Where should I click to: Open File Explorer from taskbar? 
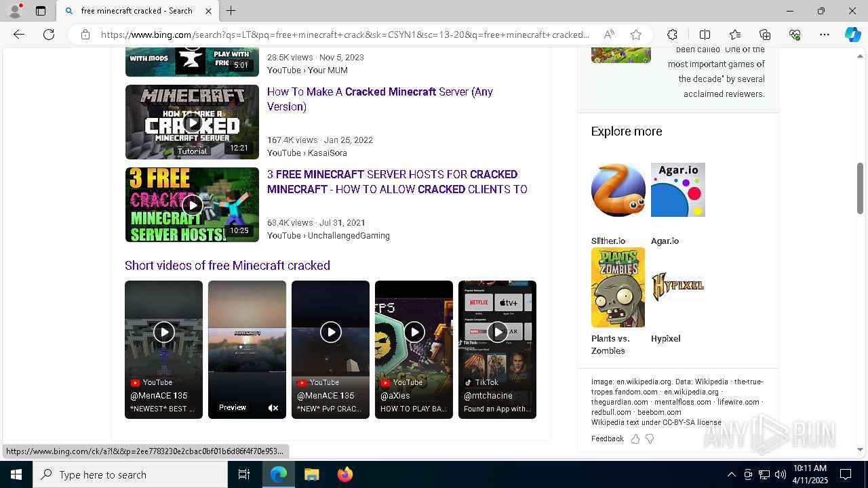coord(311,474)
